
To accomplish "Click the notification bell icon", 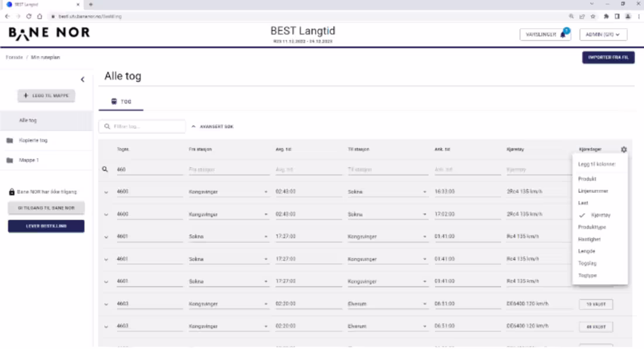I will coord(563,35).
